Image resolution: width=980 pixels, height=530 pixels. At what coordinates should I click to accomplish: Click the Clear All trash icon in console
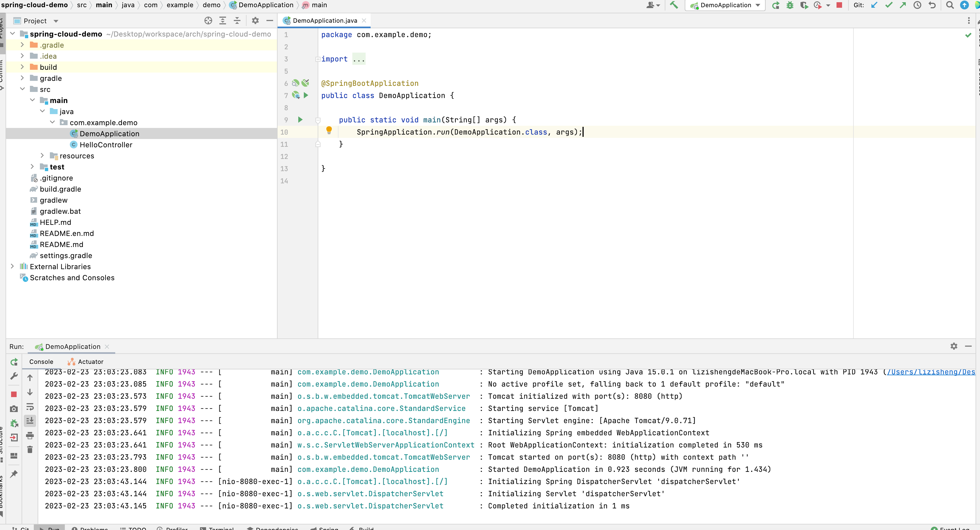(x=30, y=449)
